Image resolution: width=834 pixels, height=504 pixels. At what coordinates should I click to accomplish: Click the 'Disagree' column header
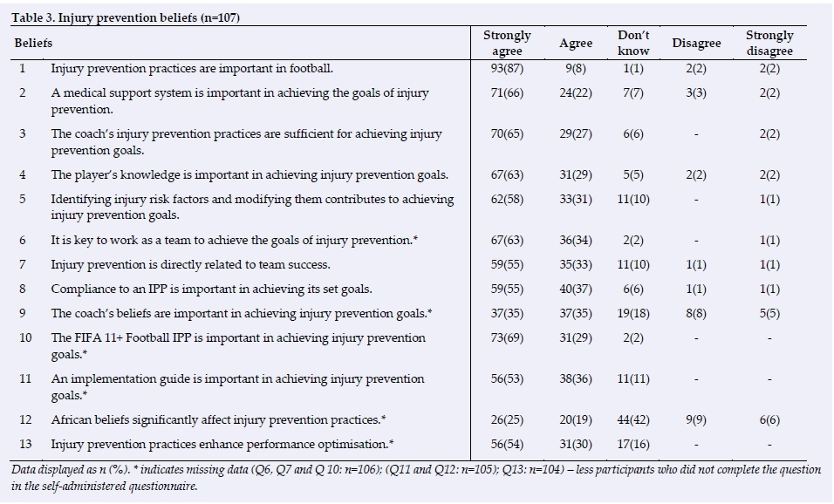click(x=696, y=43)
